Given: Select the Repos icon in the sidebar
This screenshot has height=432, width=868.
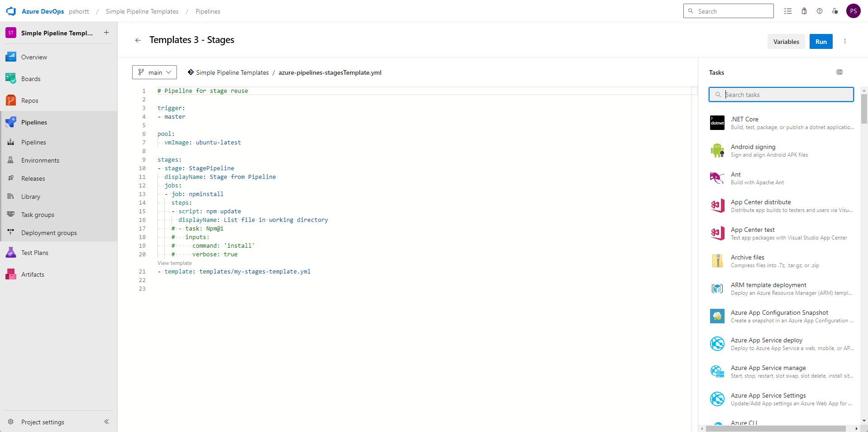Looking at the screenshot, I should pos(10,100).
